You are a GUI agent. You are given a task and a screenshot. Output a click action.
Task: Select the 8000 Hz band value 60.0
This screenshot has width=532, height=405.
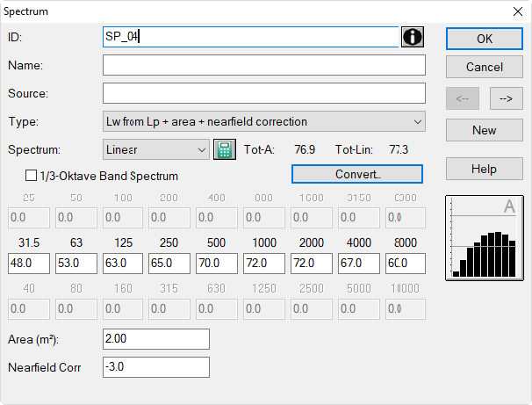pos(406,263)
